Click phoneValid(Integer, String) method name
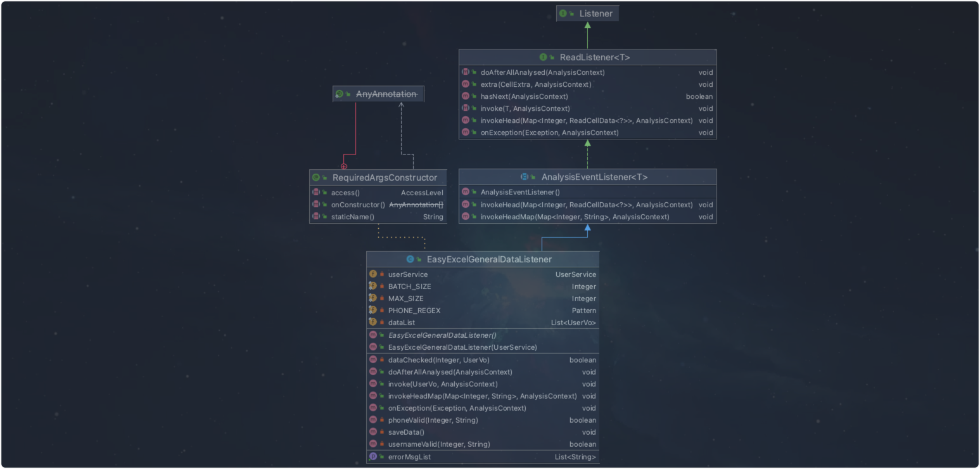The width and height of the screenshot is (980, 469). (x=433, y=420)
